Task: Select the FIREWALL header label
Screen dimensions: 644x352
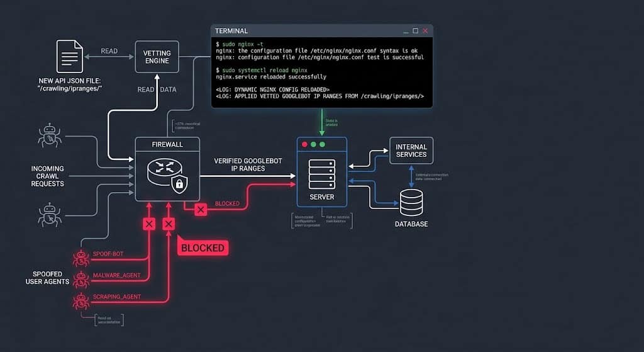Action: [x=167, y=144]
